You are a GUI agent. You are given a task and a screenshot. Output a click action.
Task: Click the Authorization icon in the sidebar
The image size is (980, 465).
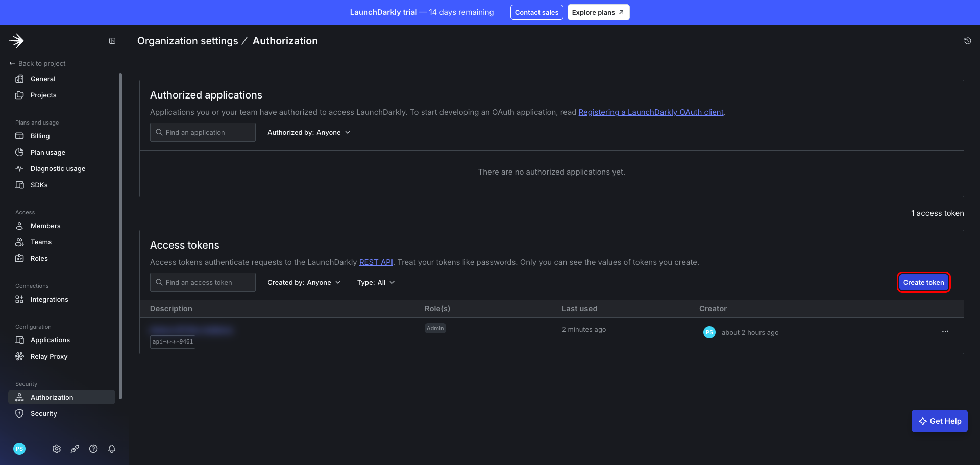[19, 397]
